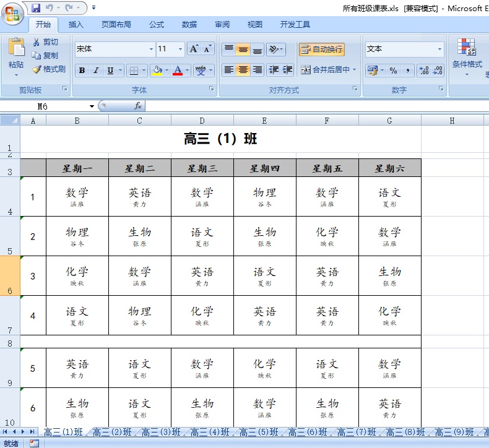The image size is (489, 448).
Task: Expand the 合并后居中 dropdown arrow
Action: coord(354,69)
